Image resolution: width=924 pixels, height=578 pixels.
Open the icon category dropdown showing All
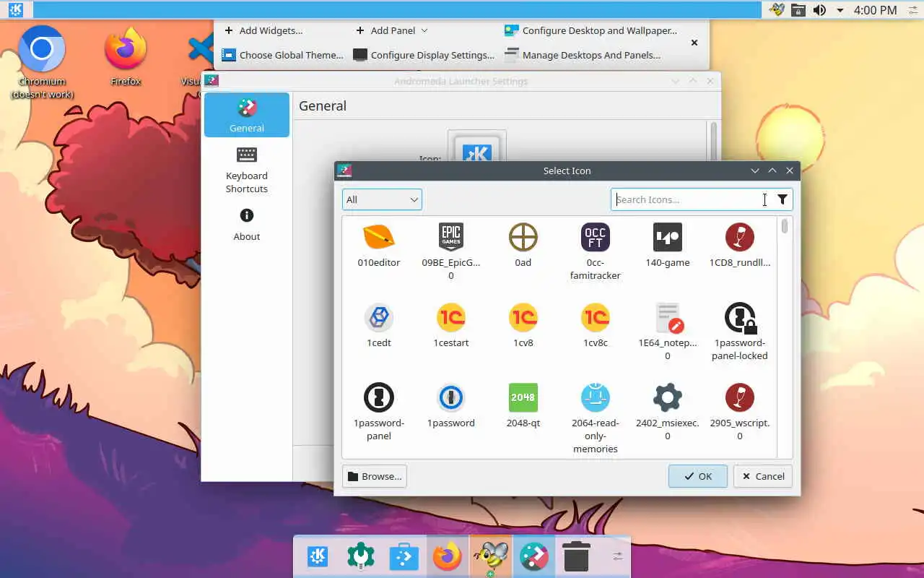pyautogui.click(x=382, y=199)
